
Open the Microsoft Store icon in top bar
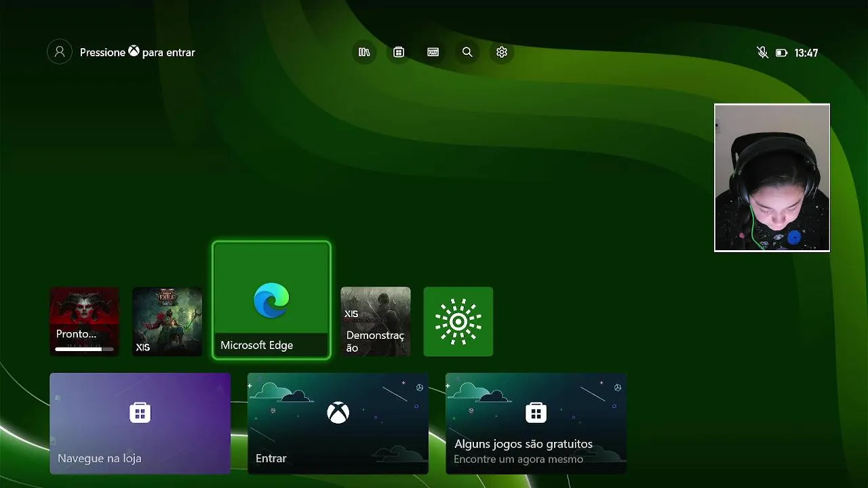[399, 52]
